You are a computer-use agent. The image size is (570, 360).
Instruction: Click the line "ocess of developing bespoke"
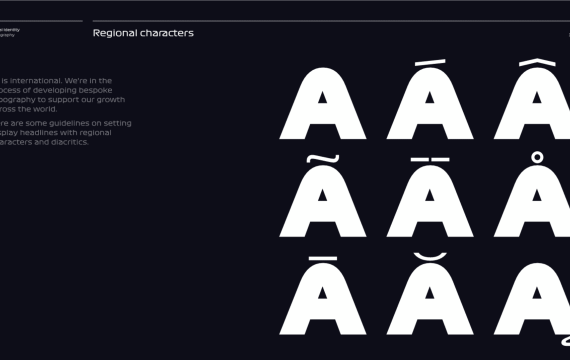[x=56, y=90]
